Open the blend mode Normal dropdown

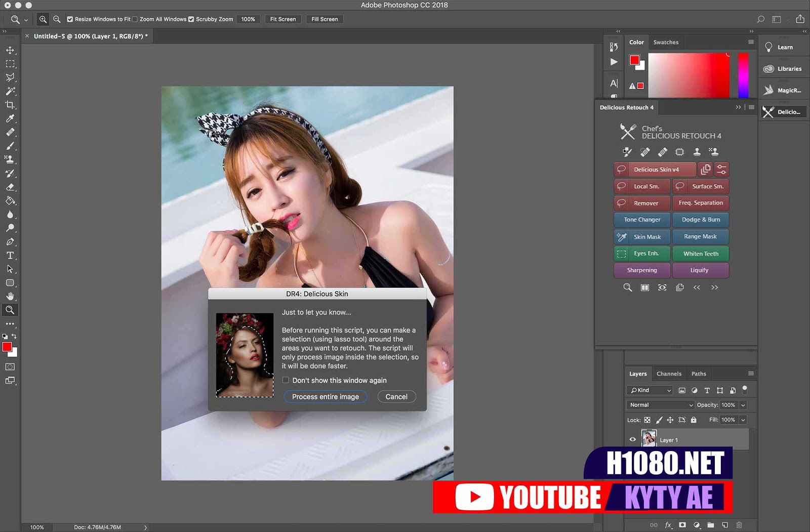pyautogui.click(x=660, y=405)
